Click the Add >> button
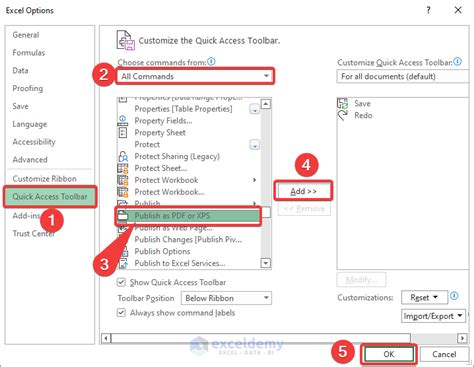 [x=303, y=191]
